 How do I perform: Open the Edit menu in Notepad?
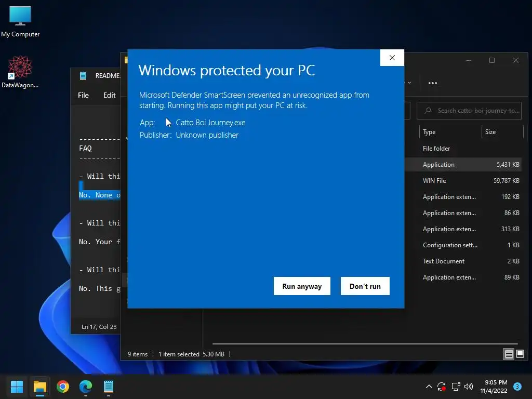click(x=109, y=96)
